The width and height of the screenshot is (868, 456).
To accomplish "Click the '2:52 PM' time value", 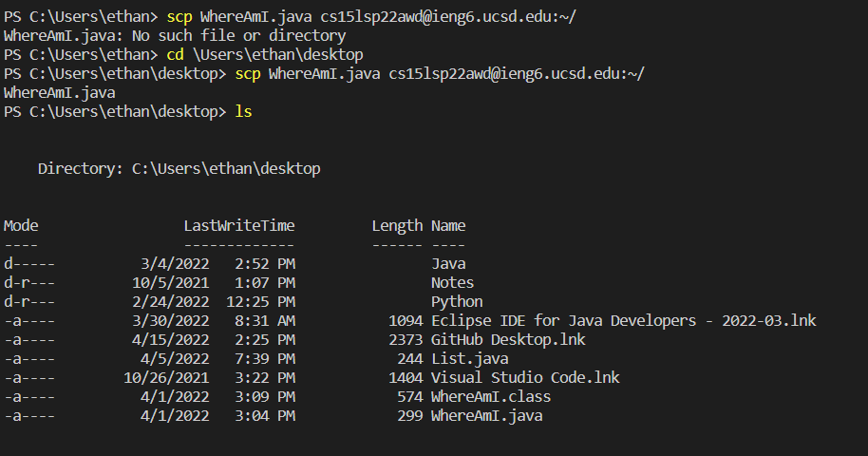I will (265, 264).
